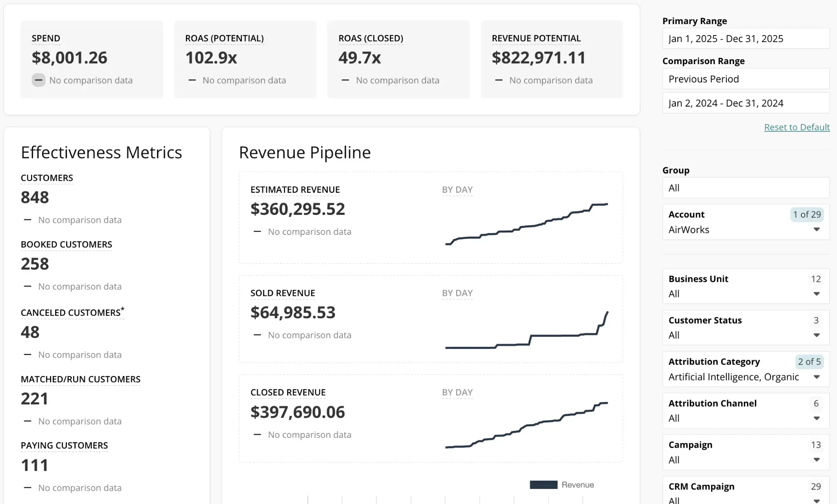Click the Customers metric label
Screen dimensions: 837x504
47,178
